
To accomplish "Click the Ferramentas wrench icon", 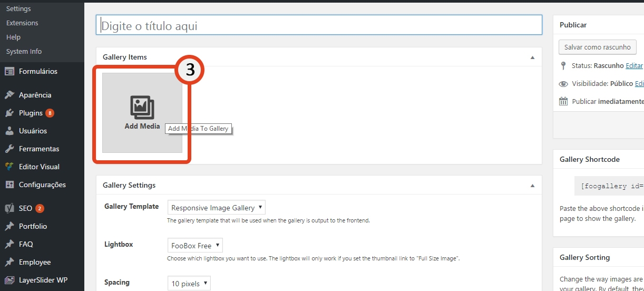I will [x=9, y=149].
